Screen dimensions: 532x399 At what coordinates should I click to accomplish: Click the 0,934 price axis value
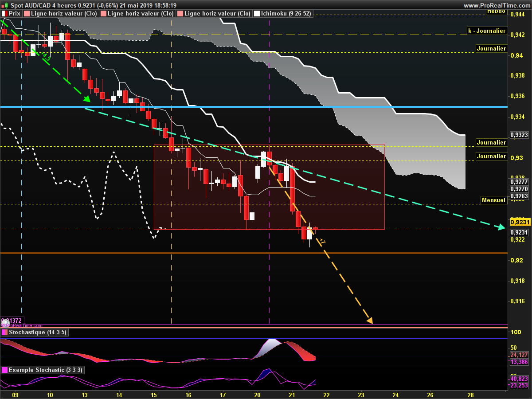coord(517,117)
